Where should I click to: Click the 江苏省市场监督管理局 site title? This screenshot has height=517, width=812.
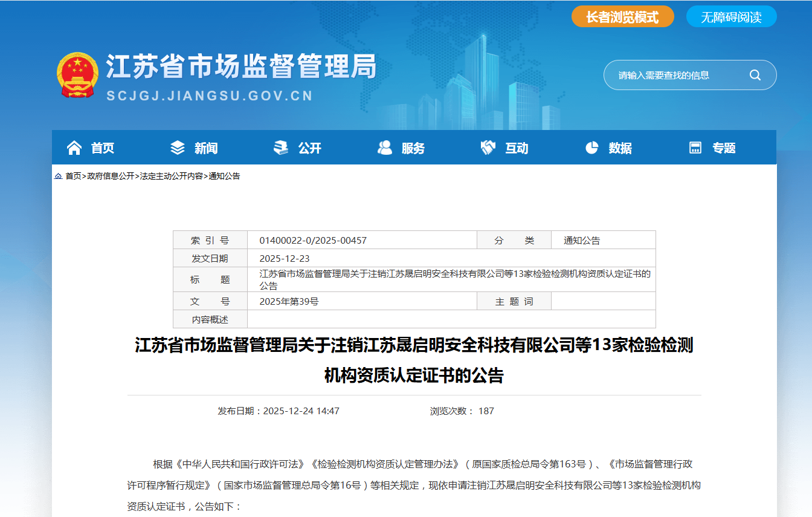(241, 67)
